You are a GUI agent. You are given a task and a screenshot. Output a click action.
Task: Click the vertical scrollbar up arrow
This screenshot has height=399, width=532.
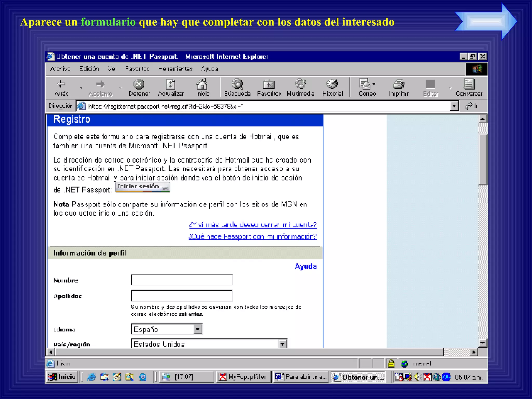coord(482,119)
